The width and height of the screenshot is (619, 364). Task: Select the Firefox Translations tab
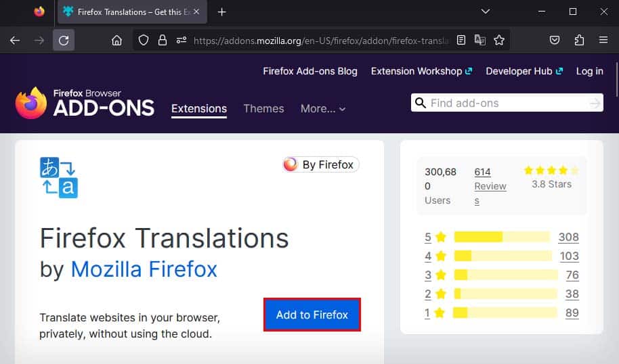(x=132, y=12)
